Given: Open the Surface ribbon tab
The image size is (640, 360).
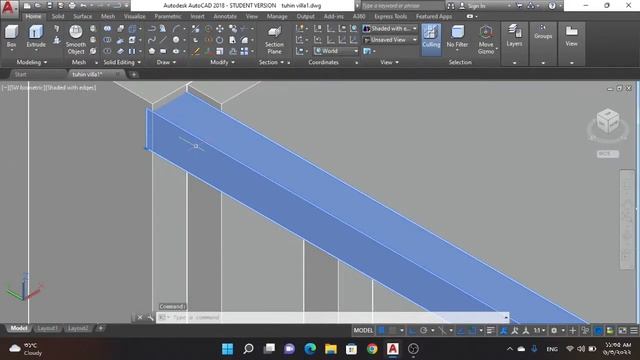Looking at the screenshot, I should coord(82,16).
